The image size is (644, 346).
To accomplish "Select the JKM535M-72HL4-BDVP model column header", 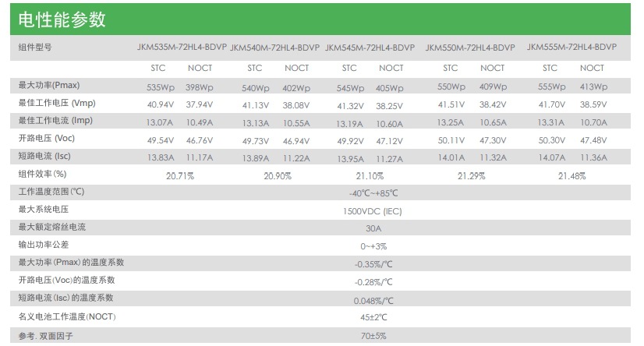I will coord(182,47).
